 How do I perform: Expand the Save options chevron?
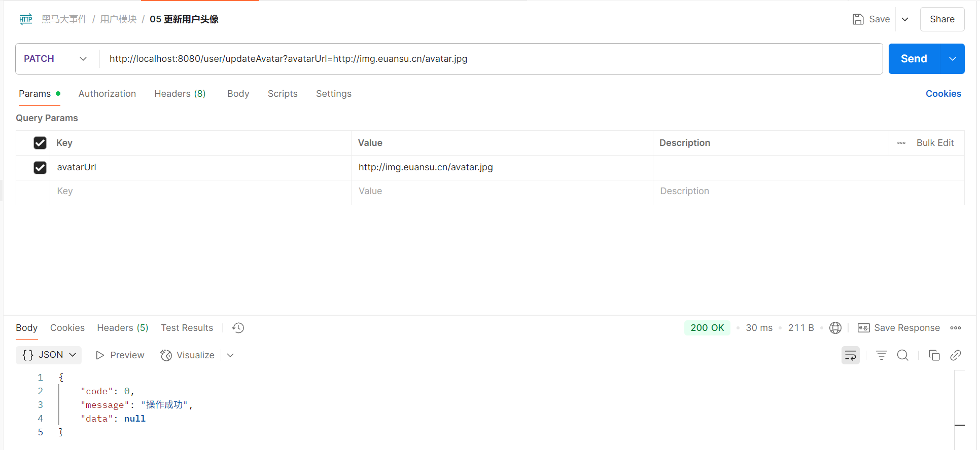[905, 19]
